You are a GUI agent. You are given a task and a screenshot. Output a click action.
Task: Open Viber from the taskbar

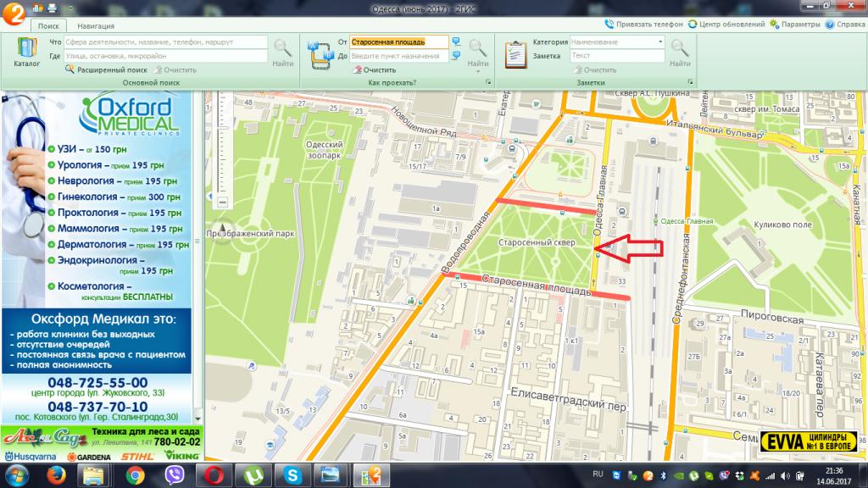point(175,475)
